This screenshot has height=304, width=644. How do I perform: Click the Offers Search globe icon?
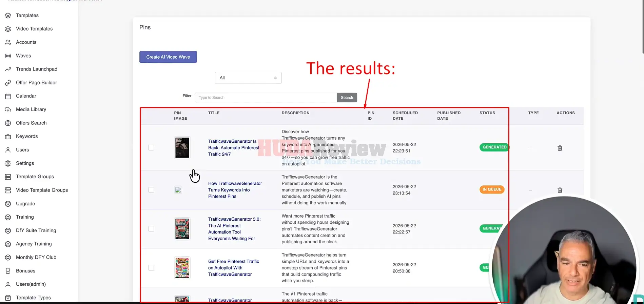8,123
